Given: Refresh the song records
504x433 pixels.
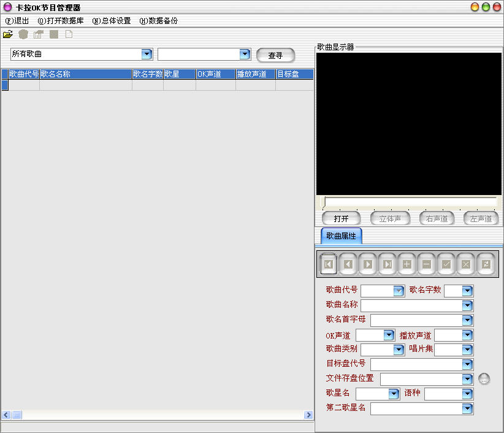Looking at the screenshot, I should click(x=486, y=264).
